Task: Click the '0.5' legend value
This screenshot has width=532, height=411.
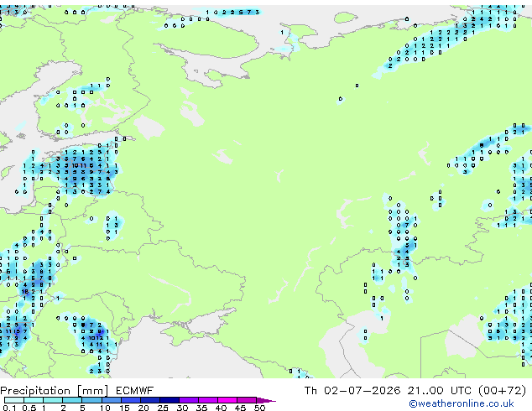Action: tap(29, 408)
